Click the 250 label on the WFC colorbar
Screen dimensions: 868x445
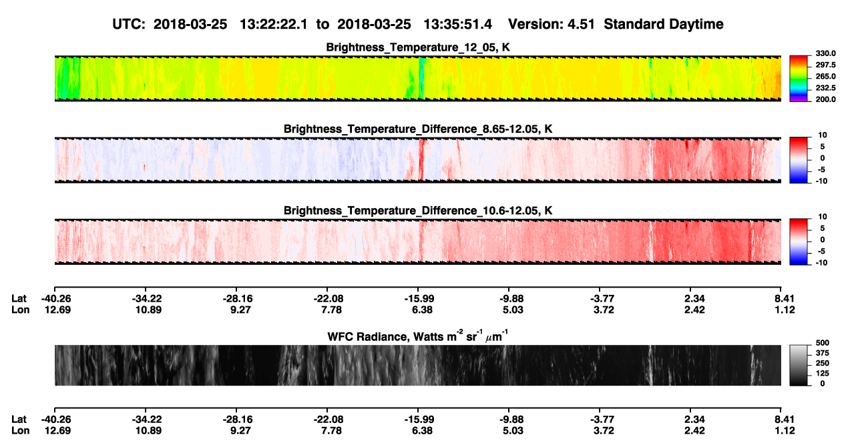coord(822,364)
